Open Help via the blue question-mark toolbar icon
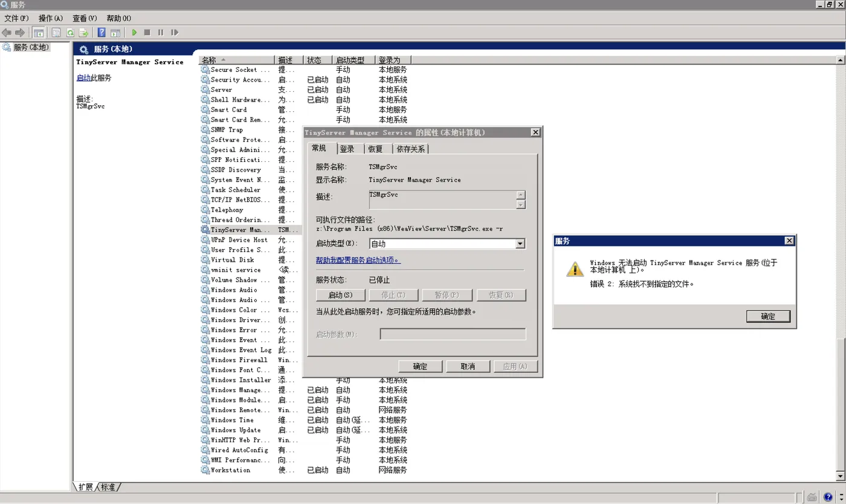The image size is (846, 504). coord(102,33)
